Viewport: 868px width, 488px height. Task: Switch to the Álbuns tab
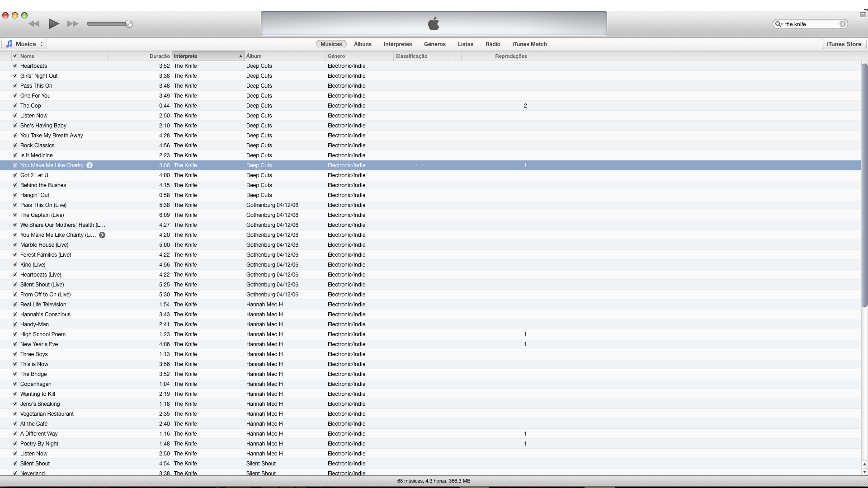click(x=363, y=44)
